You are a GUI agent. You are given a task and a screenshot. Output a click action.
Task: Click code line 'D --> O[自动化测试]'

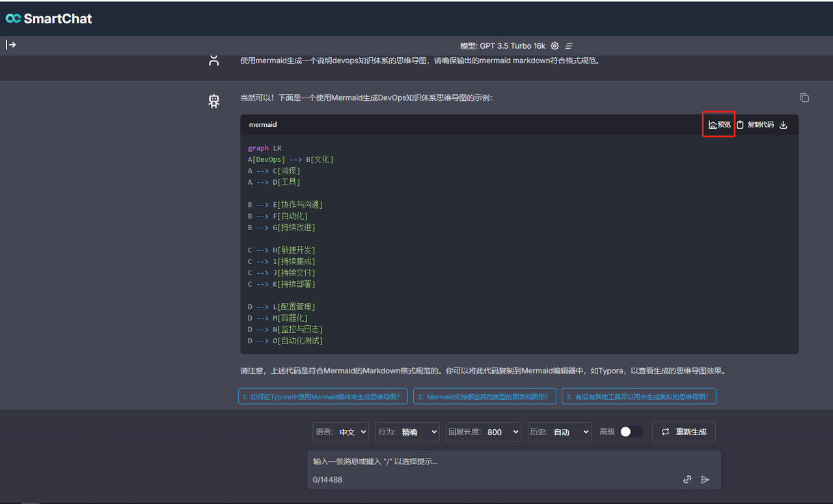(285, 341)
